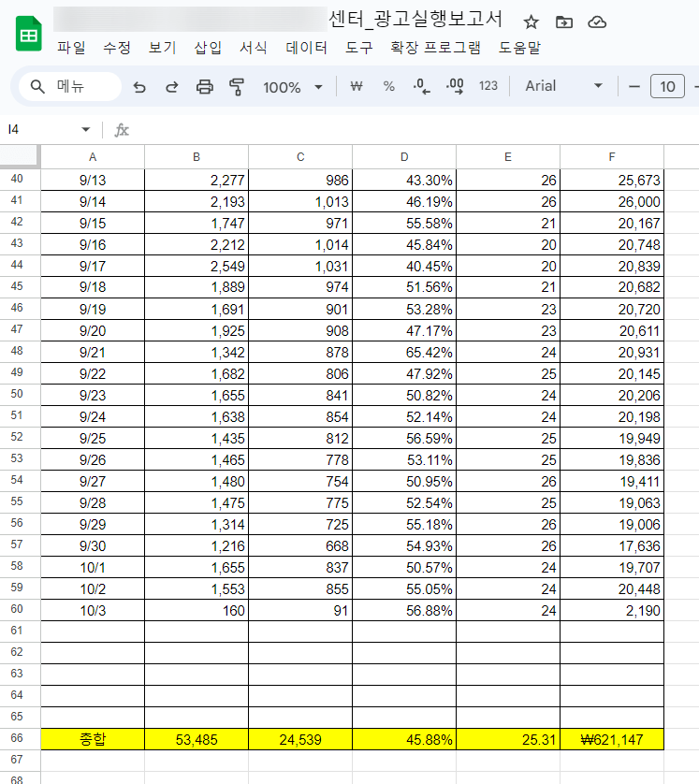Select total cell ₩621,147
The height and width of the screenshot is (784, 699).
point(612,739)
